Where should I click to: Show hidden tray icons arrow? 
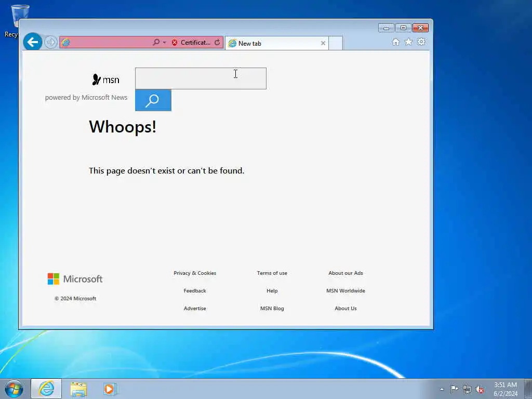click(442, 389)
